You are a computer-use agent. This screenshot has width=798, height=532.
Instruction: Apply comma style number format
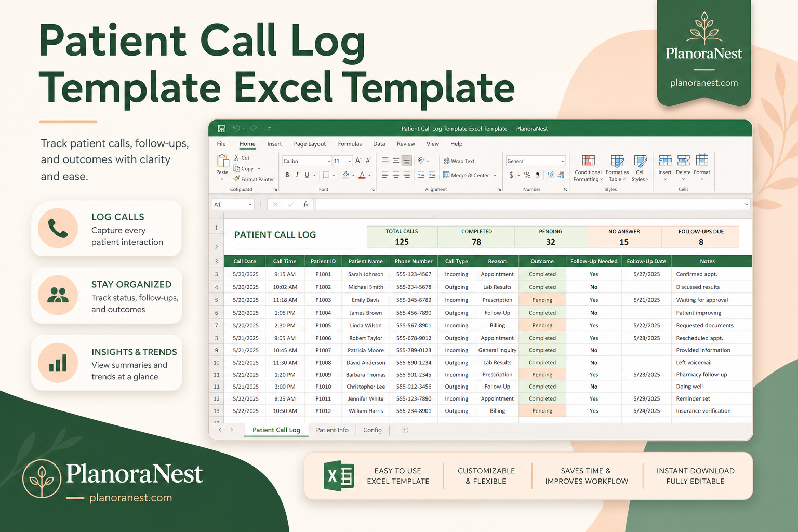[x=538, y=175]
